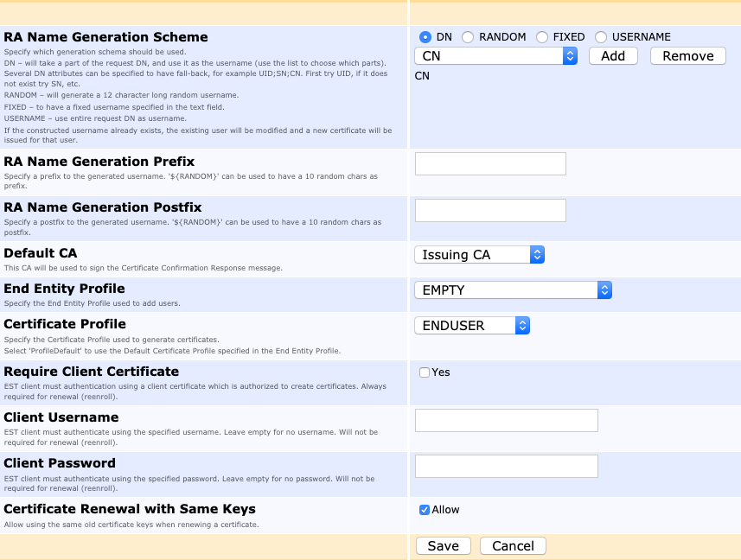Click the RA Name Generation Prefix field
The image size is (741, 560).
click(489, 163)
